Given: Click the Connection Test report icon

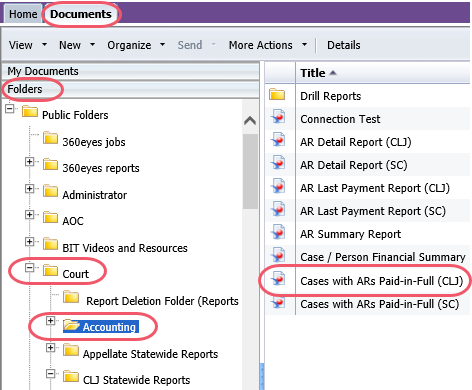Looking at the screenshot, I should point(278,117).
